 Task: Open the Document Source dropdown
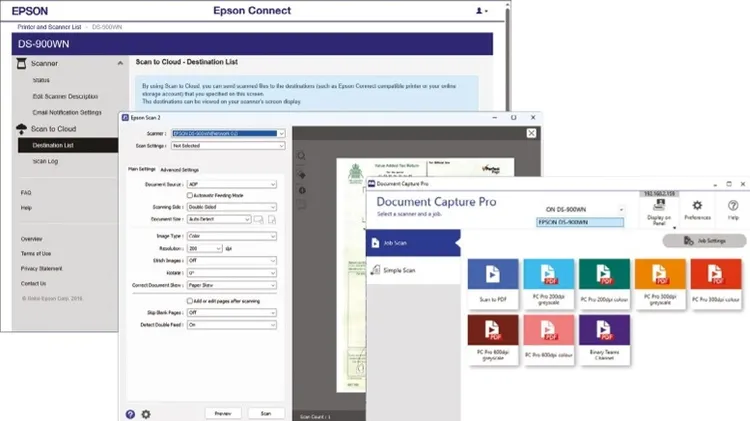[231, 185]
